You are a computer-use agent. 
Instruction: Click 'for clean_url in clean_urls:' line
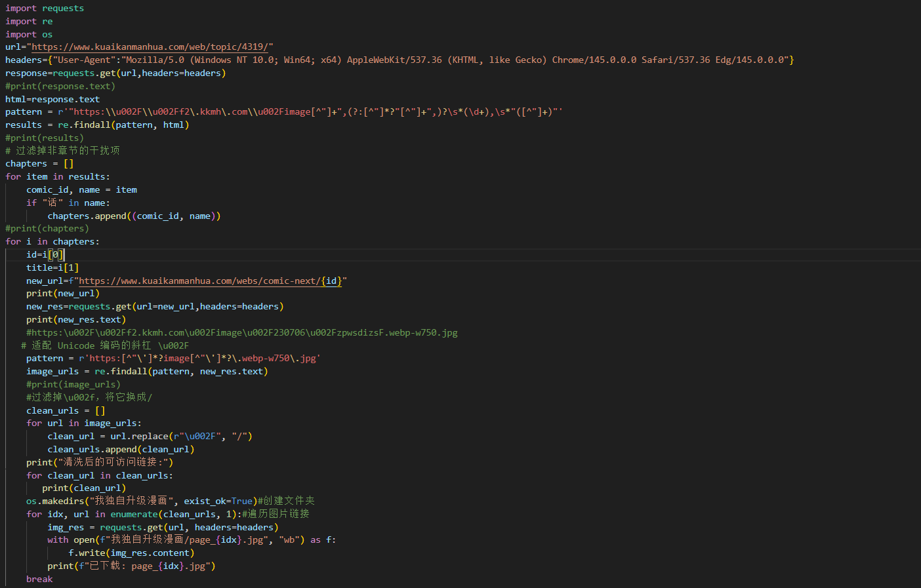[x=100, y=476]
